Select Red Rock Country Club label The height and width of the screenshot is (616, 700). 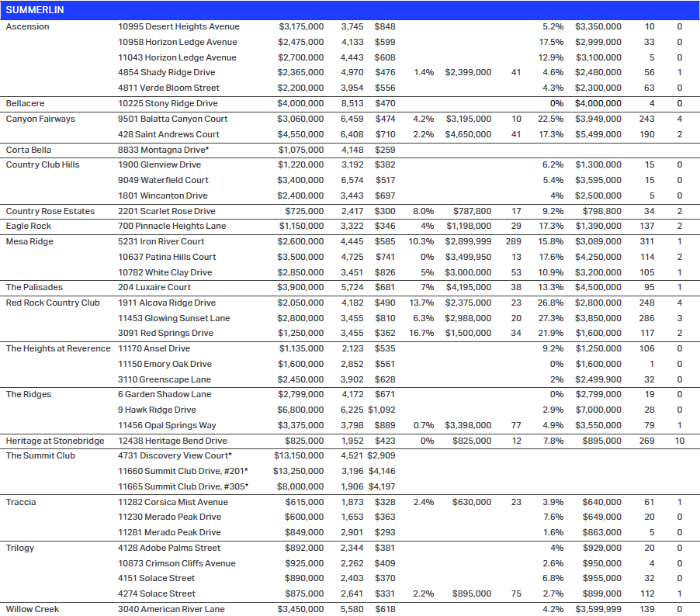(x=53, y=303)
